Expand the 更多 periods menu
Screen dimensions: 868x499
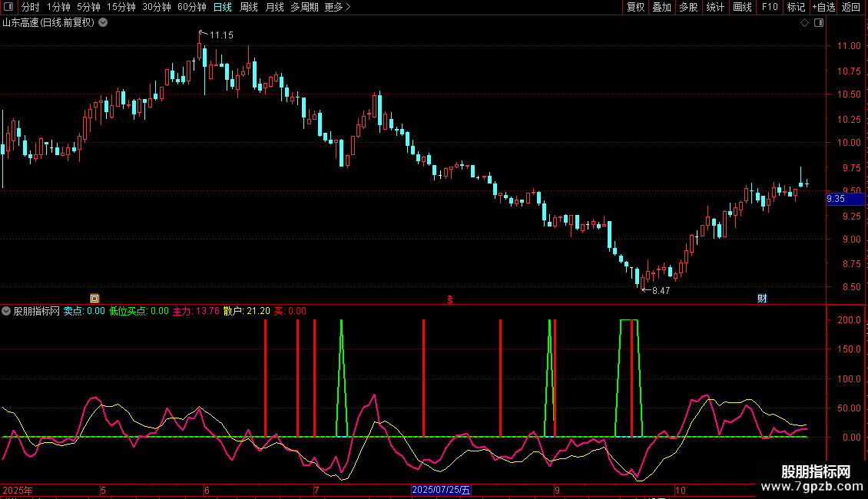coord(337,7)
